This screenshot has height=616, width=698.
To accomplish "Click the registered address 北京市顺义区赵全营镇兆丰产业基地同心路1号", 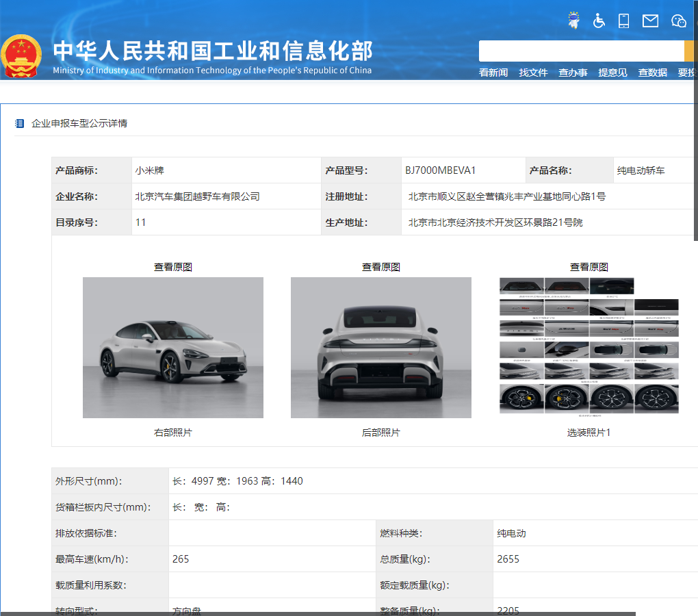I will coord(507,196).
